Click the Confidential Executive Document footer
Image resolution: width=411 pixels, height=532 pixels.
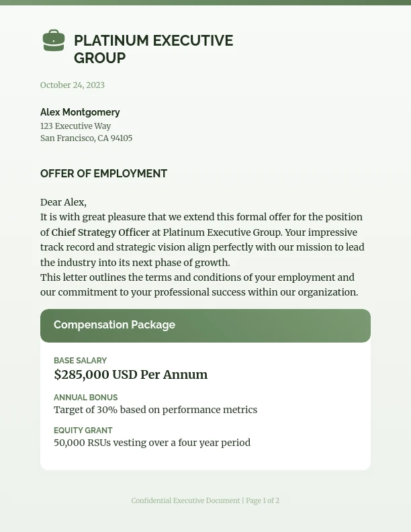click(x=185, y=501)
